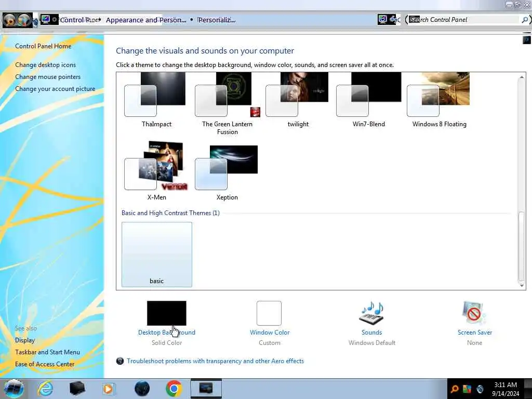Viewport: 532px width, 399px height.
Task: Click the address bar location icon
Action: (46, 19)
